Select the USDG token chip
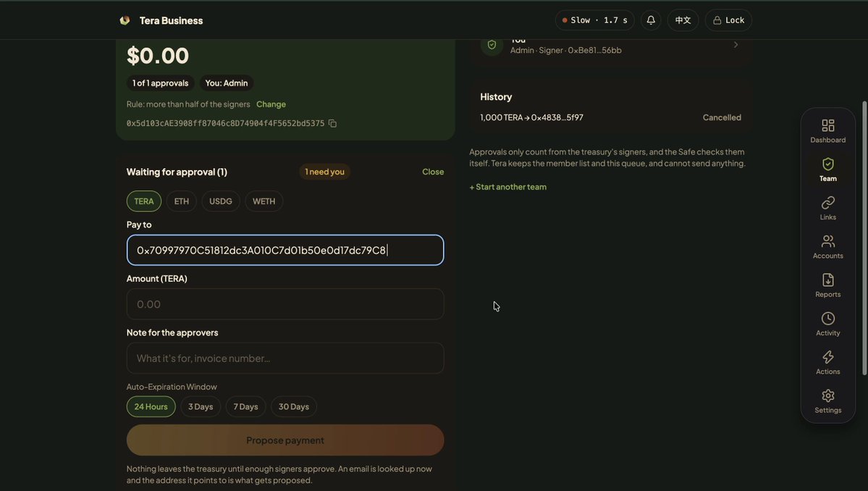The width and height of the screenshot is (868, 491). [220, 201]
